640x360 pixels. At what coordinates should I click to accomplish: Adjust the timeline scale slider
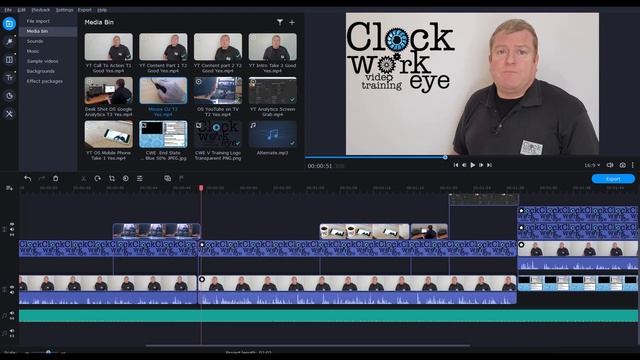tap(48, 352)
